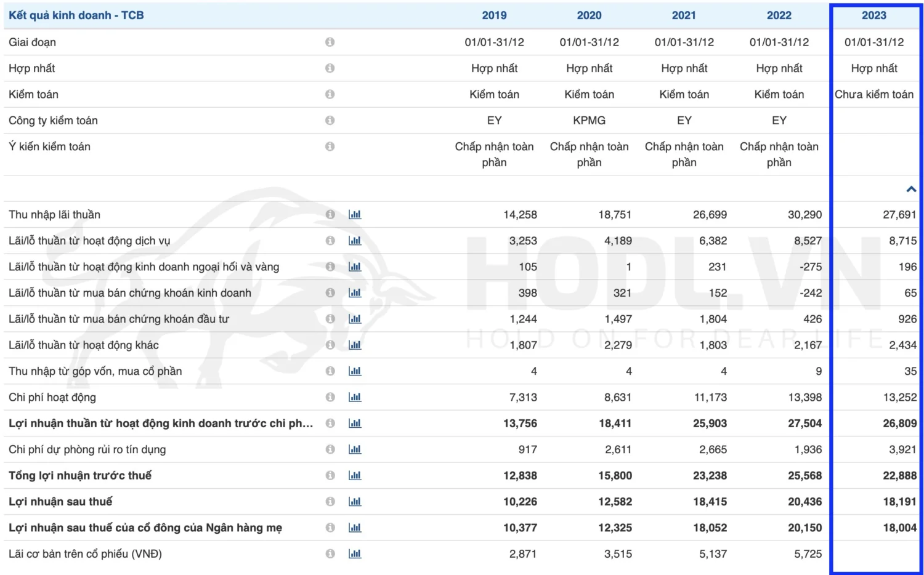The height and width of the screenshot is (575, 924).
Task: Click the 2021 year header
Action: (684, 15)
